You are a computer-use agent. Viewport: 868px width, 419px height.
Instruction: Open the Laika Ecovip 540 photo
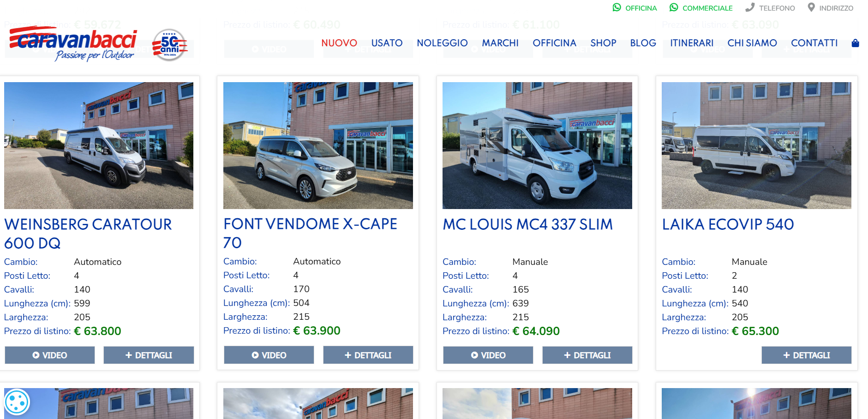click(x=756, y=145)
